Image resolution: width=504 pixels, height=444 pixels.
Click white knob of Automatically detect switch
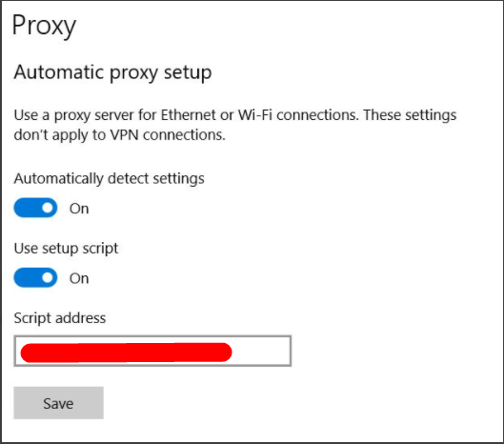point(48,208)
